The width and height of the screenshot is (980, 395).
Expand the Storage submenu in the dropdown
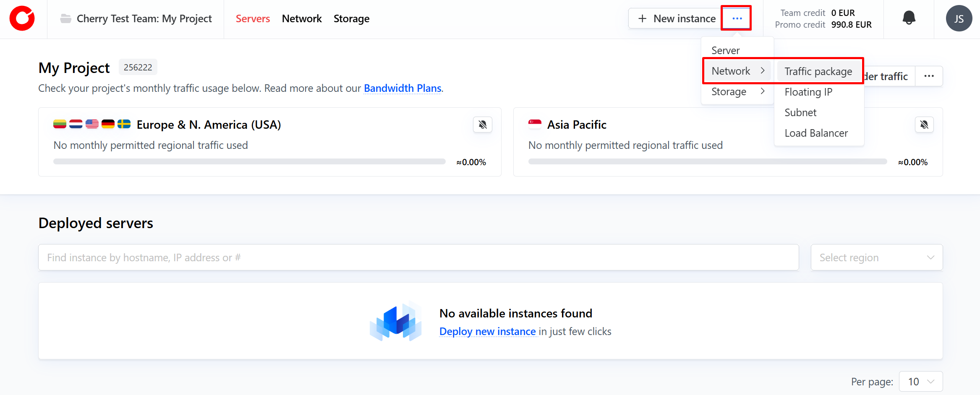tap(737, 92)
